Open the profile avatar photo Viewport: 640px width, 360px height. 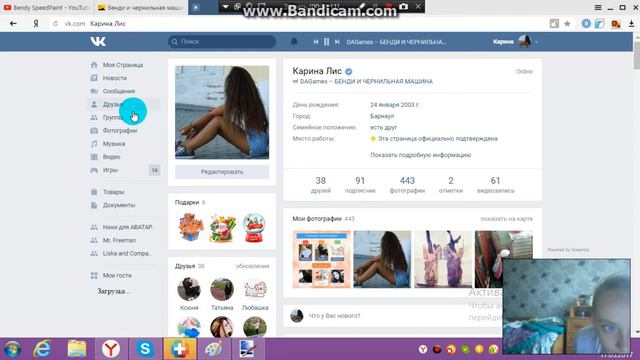click(x=222, y=112)
